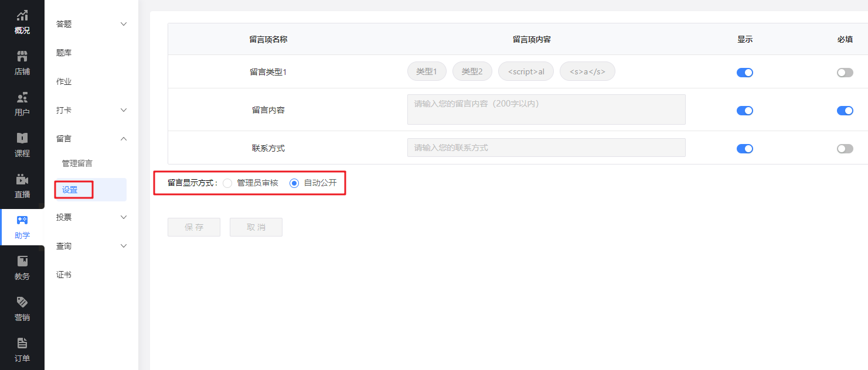Viewport: 868px width, 370px height.
Task: Enable required for 留言类型1
Action: pos(845,73)
